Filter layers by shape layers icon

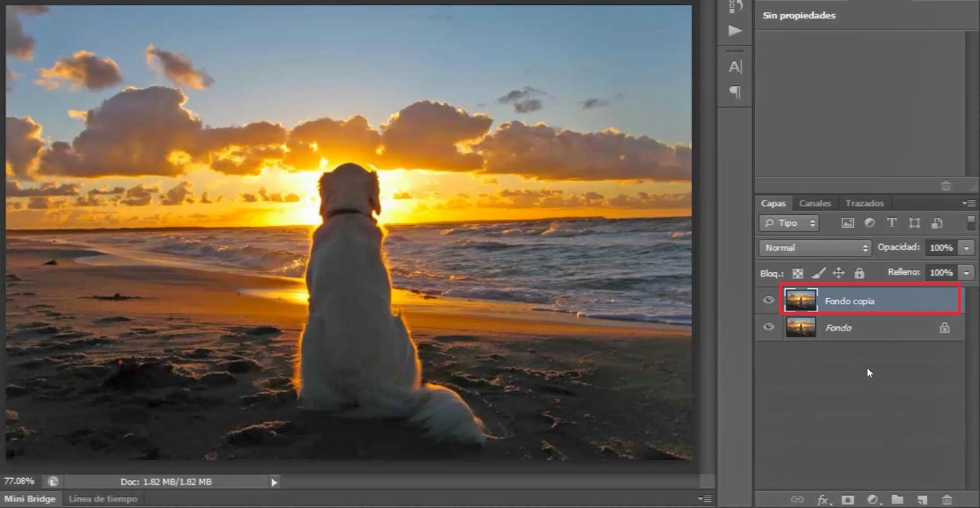coord(914,223)
